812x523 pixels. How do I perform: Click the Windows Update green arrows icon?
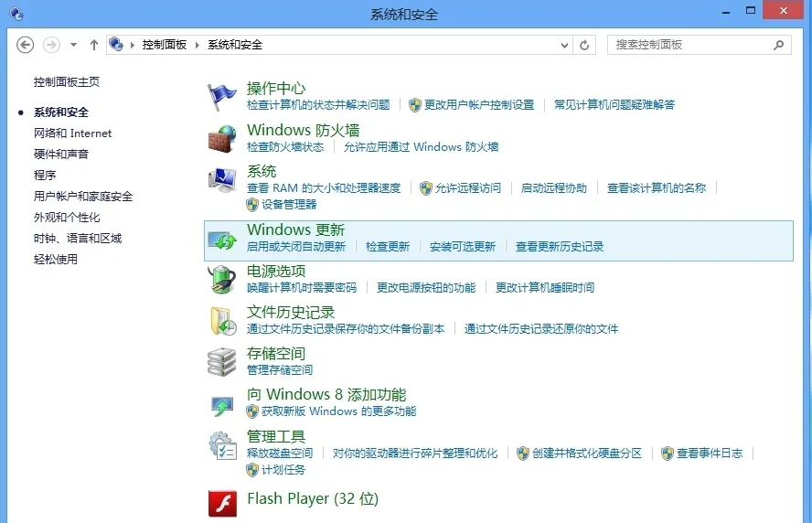[222, 240]
